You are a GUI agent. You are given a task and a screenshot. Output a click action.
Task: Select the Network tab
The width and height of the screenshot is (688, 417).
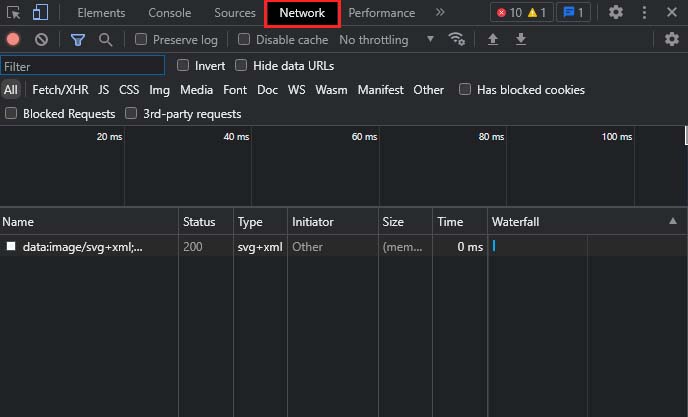(x=302, y=13)
